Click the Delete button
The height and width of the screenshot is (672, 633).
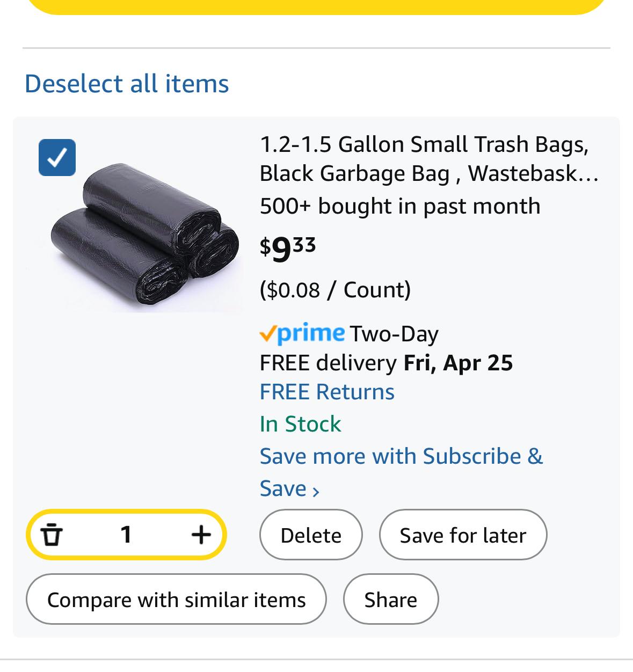(x=311, y=535)
